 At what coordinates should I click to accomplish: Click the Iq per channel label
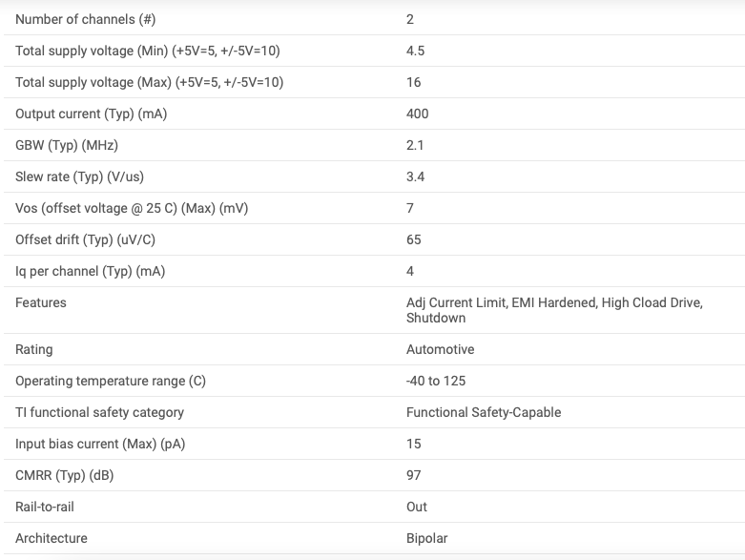91,271
